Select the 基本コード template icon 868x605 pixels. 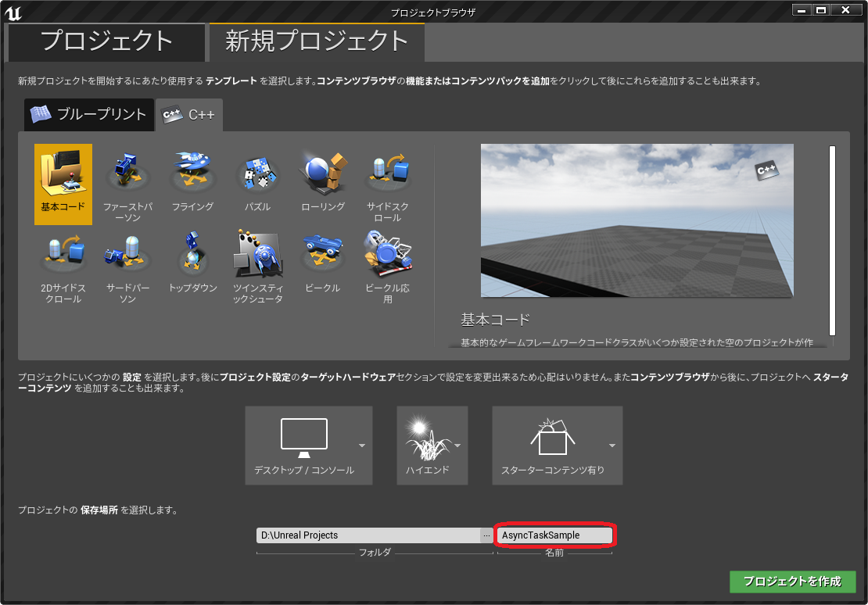point(63,184)
